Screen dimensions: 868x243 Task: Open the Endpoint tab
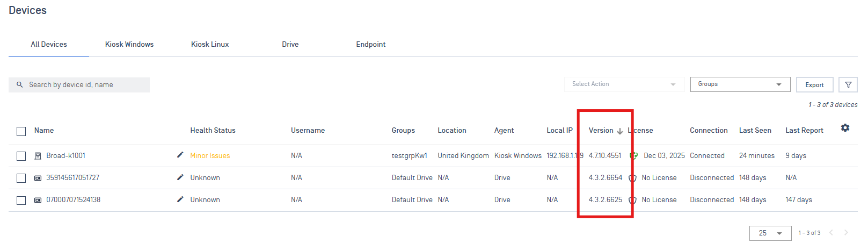pyautogui.click(x=370, y=45)
